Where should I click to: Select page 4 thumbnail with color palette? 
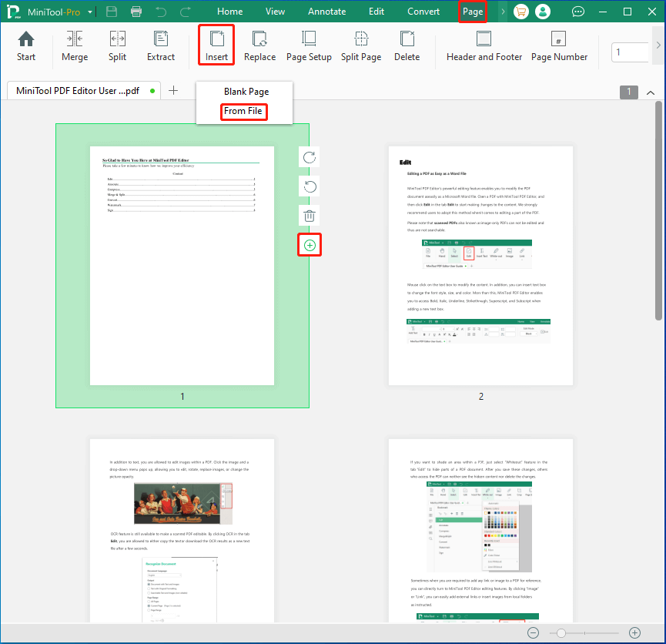click(x=480, y=531)
